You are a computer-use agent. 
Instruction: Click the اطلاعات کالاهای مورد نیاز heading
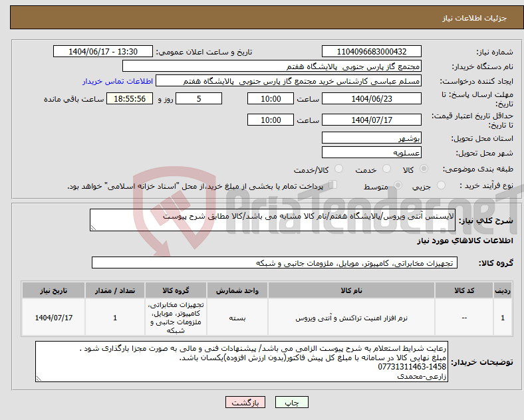click(x=465, y=241)
